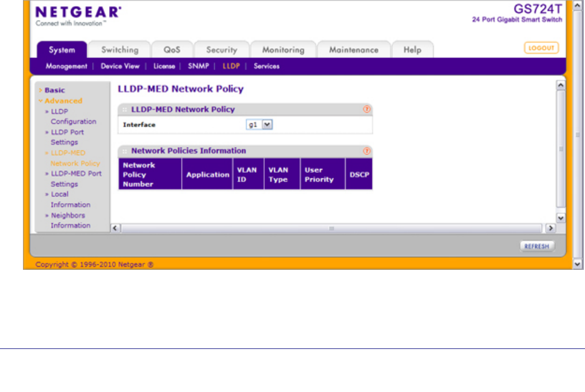Click the horizontal scrollbar thumb

click(x=331, y=228)
